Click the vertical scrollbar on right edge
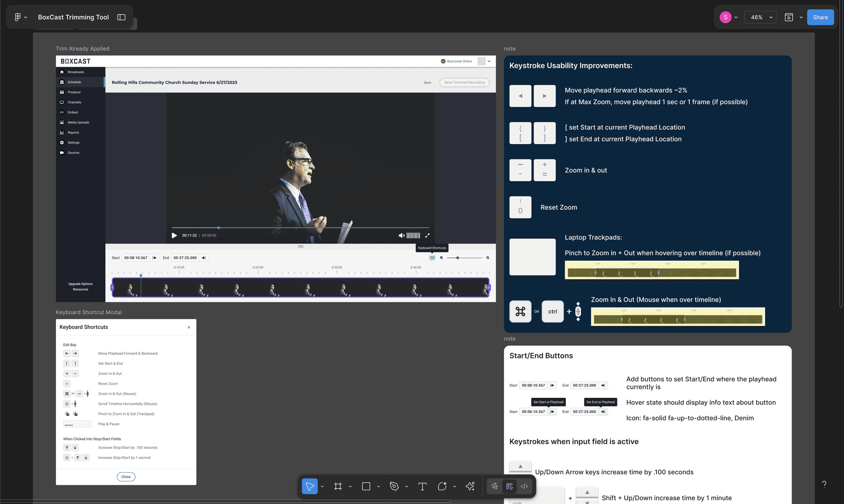 click(841, 165)
